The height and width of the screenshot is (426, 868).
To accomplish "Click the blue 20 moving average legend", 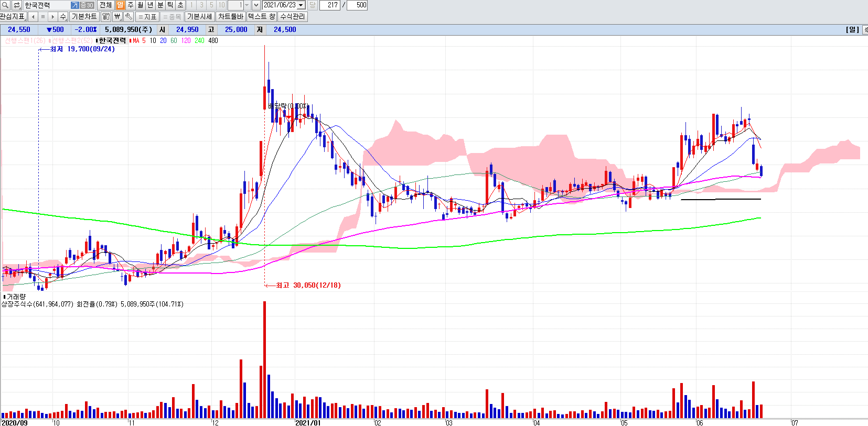I will coord(163,40).
